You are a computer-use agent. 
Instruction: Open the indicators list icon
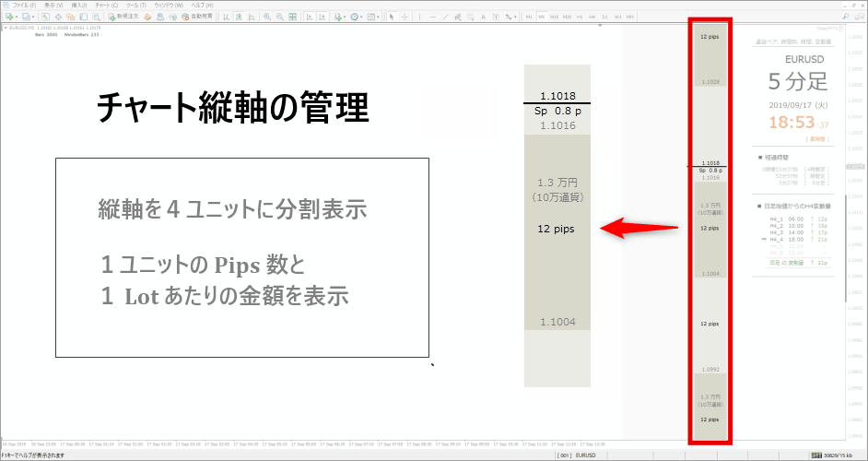(337, 17)
